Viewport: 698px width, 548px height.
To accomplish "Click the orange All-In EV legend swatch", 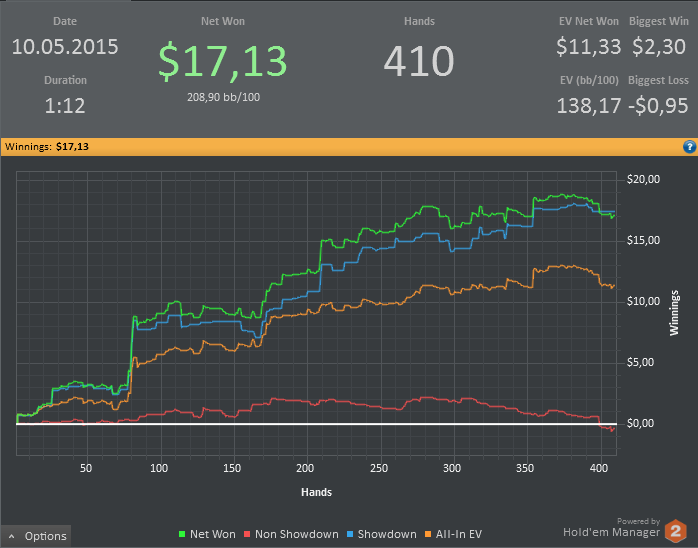I will [428, 534].
